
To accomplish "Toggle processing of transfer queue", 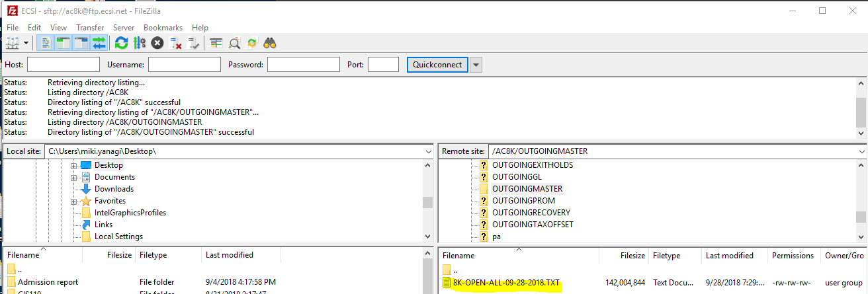I will click(139, 43).
